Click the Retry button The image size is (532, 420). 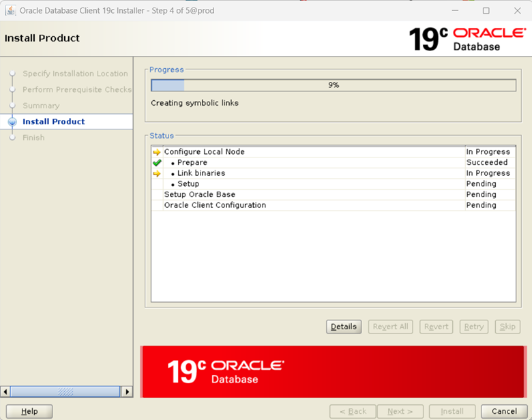(x=473, y=327)
